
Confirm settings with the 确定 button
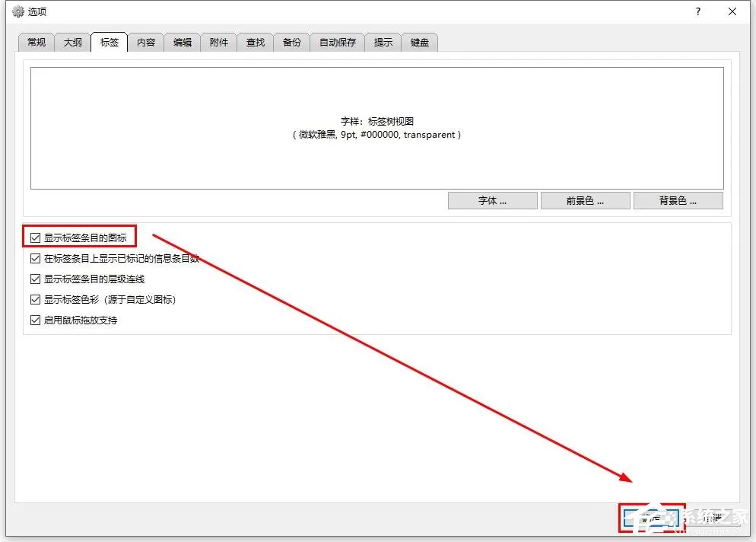[x=651, y=518]
